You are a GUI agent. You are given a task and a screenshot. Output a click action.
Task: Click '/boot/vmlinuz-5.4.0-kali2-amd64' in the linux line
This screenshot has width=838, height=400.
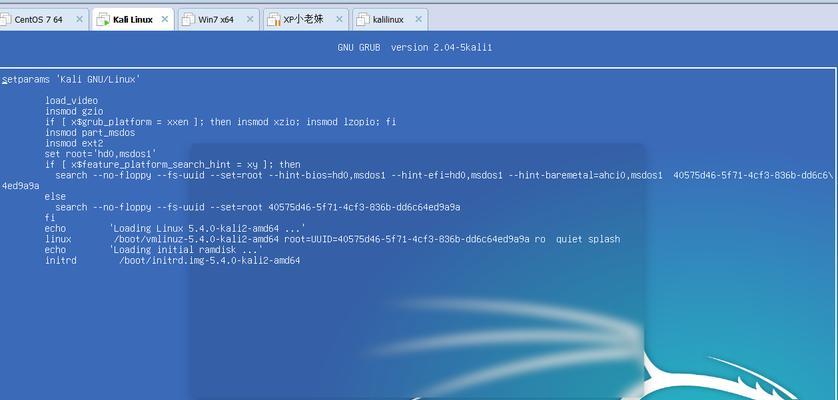[196, 239]
